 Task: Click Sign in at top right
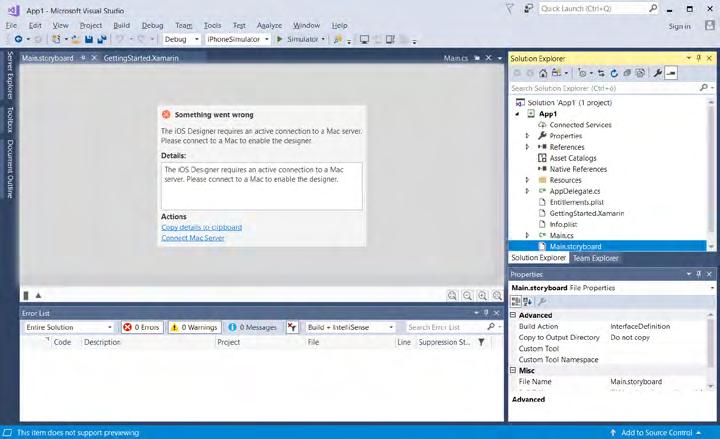tap(680, 26)
